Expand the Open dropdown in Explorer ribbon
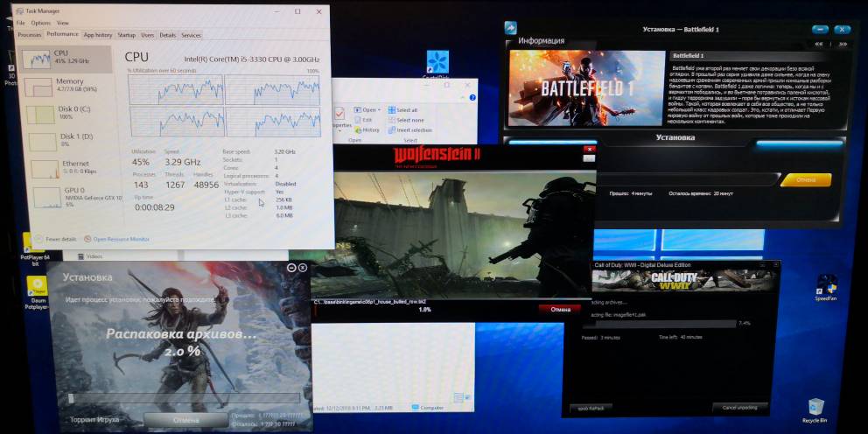868x434 pixels. tap(367, 110)
